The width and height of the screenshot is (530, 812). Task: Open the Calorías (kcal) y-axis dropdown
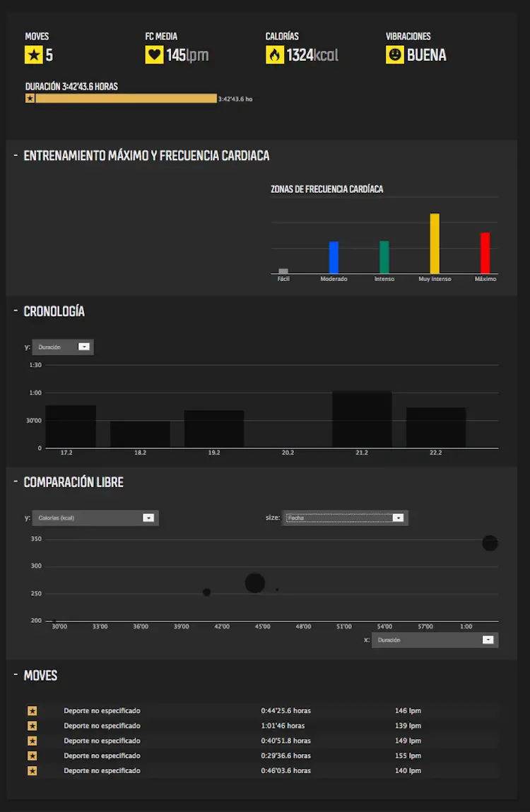pos(95,518)
